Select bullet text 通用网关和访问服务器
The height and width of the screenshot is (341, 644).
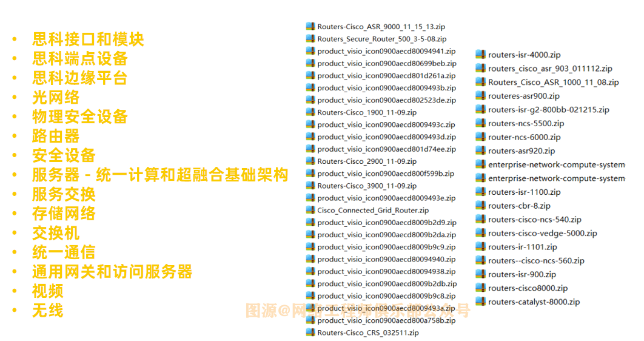(112, 272)
